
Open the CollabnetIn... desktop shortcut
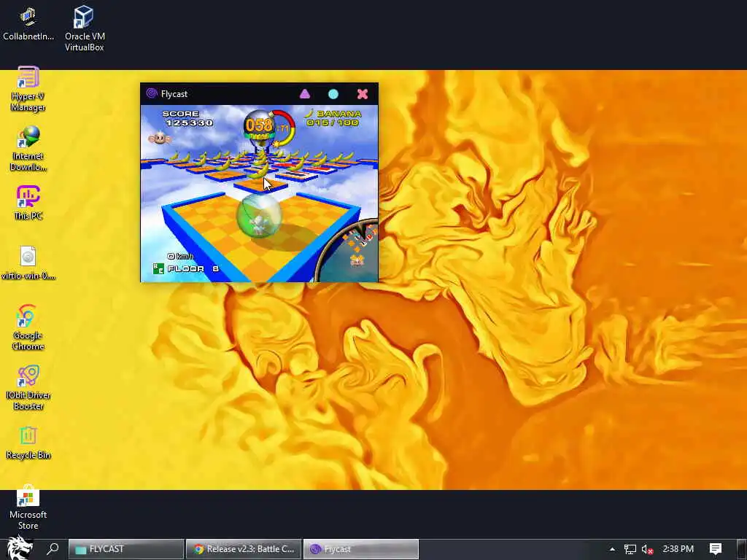point(28,24)
